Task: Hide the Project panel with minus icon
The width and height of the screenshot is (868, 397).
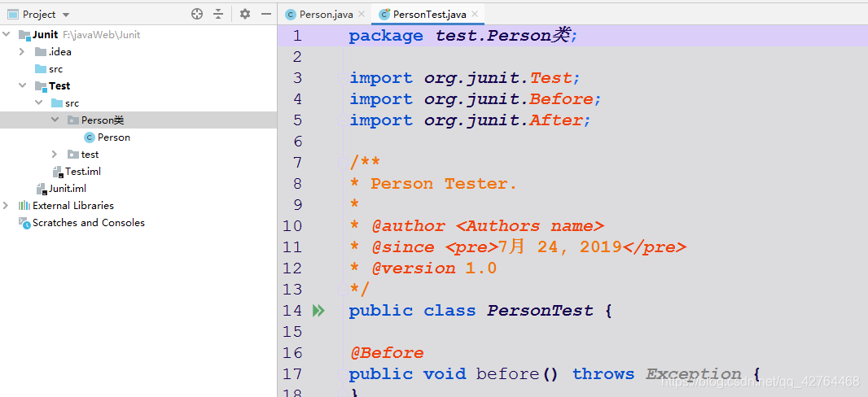Action: click(266, 15)
